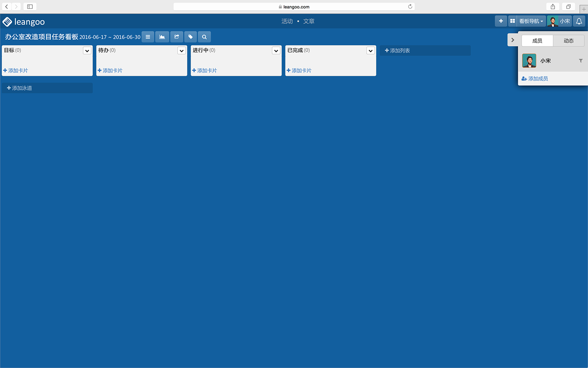Expand the 进行中 list dropdown

point(276,51)
